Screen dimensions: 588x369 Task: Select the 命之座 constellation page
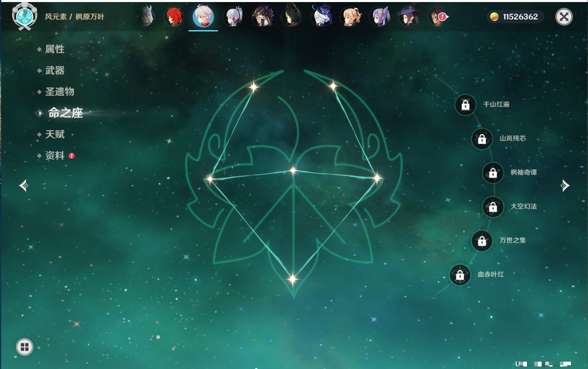click(65, 113)
